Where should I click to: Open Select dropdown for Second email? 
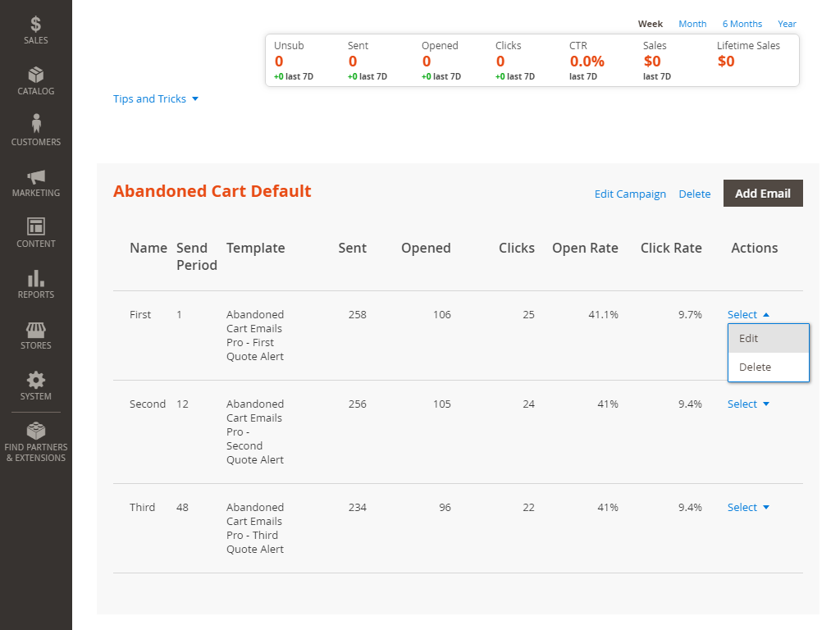[x=748, y=404]
